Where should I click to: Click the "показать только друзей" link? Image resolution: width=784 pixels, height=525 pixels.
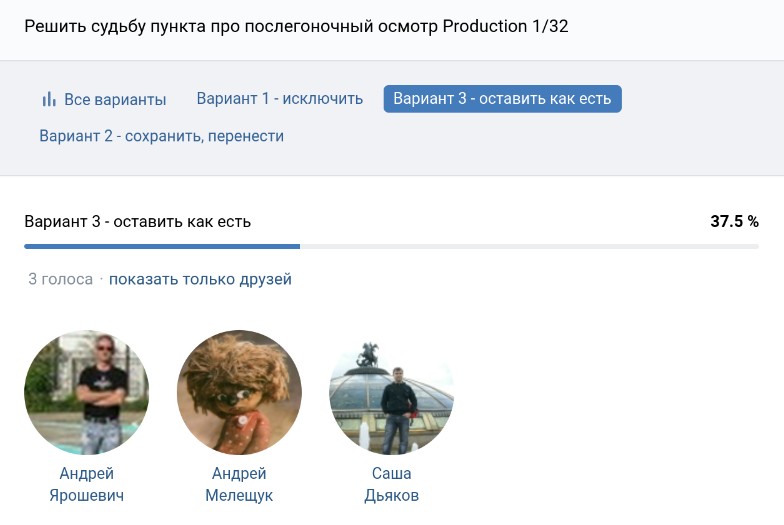click(200, 279)
